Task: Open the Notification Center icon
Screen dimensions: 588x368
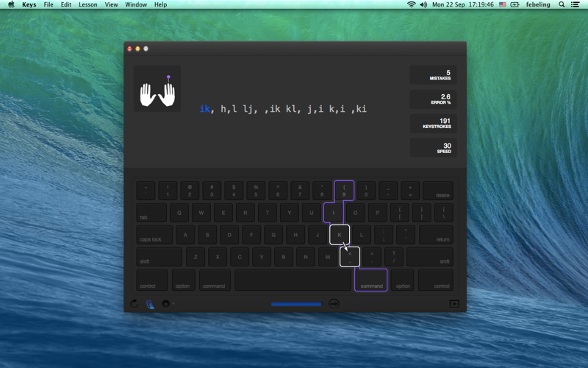Action: [x=575, y=4]
